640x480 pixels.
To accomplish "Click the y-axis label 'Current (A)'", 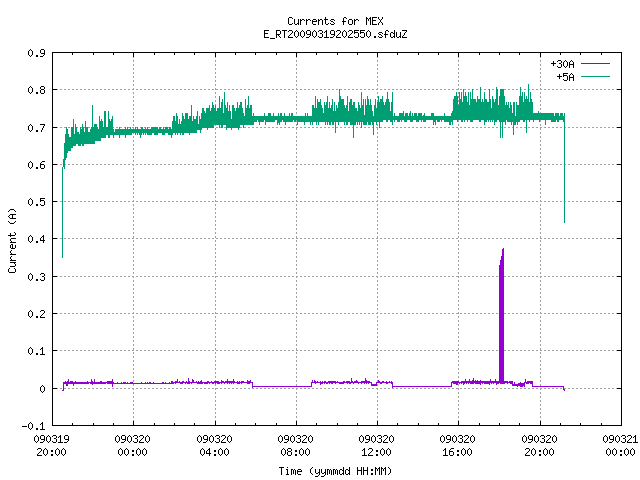I will tap(12, 240).
